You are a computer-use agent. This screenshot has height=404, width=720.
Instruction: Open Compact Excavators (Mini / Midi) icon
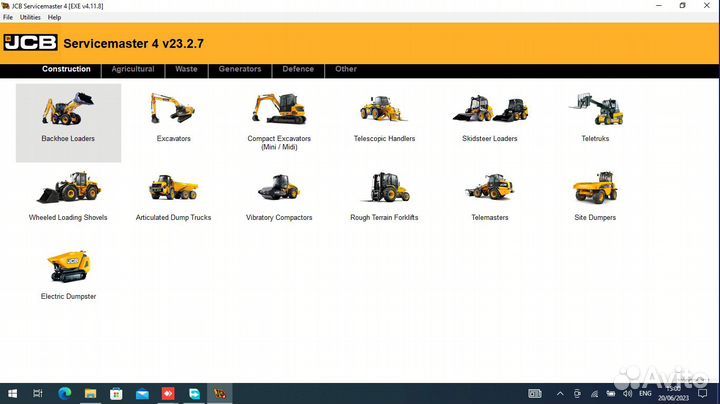[279, 109]
